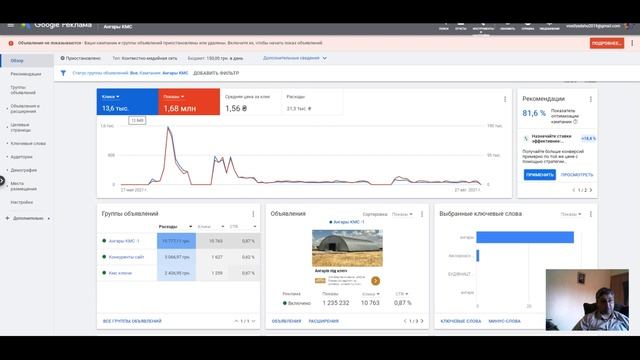Open the search tool in header
The width and height of the screenshot is (640, 360).
pos(444,26)
